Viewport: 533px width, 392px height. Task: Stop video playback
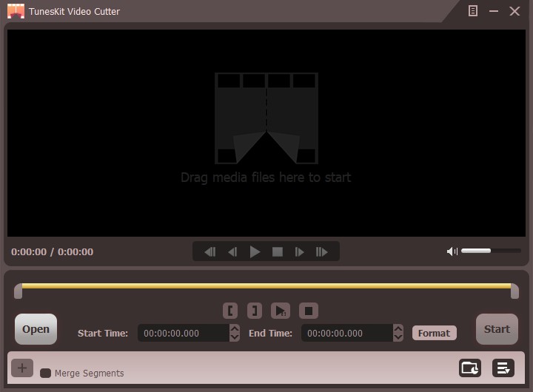tap(278, 252)
